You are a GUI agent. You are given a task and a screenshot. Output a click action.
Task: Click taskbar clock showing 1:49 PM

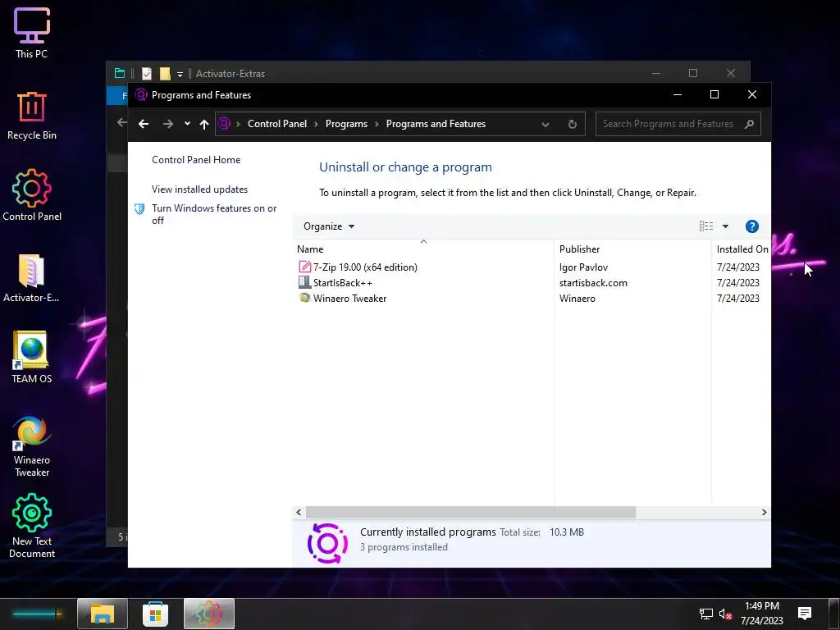pos(762,614)
